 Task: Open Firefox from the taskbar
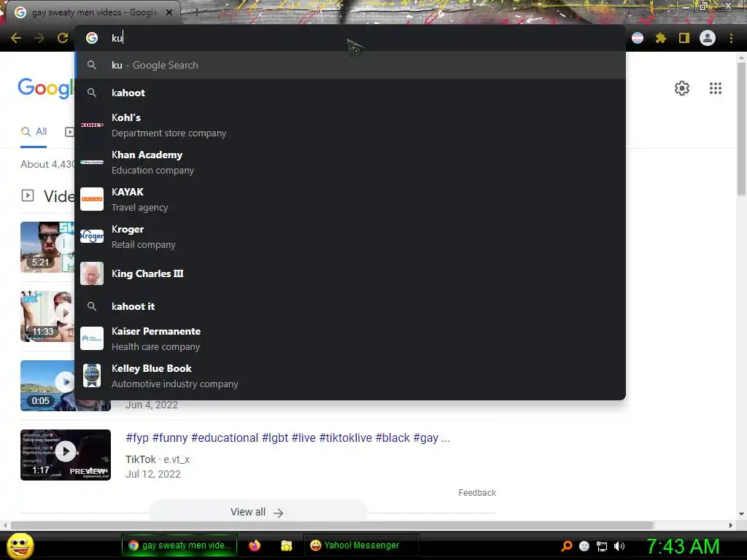pyautogui.click(x=255, y=545)
